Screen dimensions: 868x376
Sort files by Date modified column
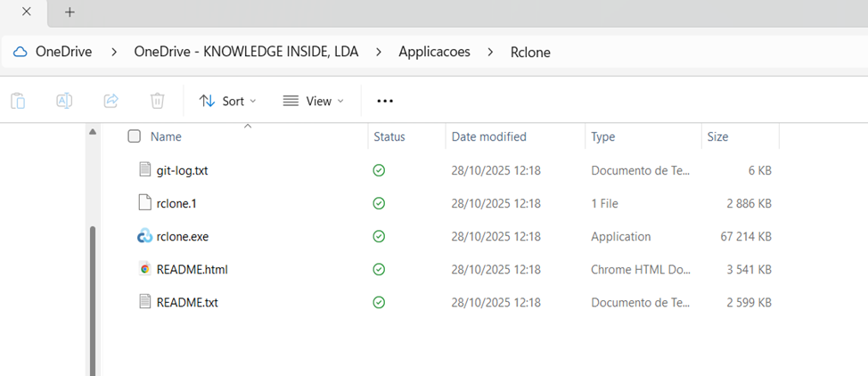488,136
